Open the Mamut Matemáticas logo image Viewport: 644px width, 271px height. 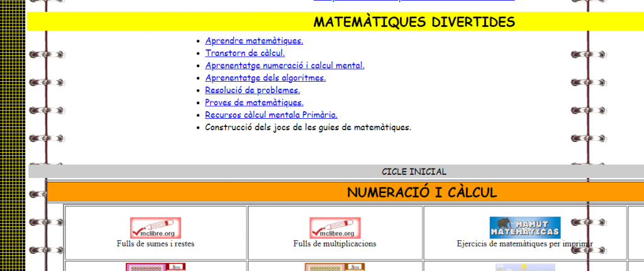[525, 228]
